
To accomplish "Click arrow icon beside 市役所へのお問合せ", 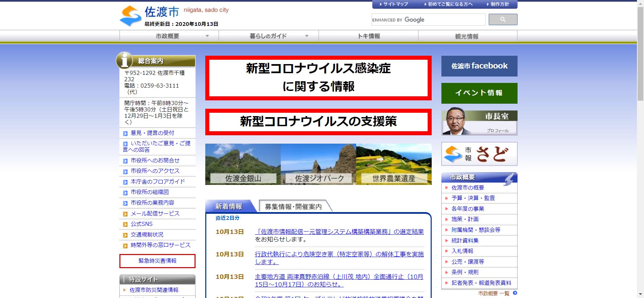I will point(125,161).
